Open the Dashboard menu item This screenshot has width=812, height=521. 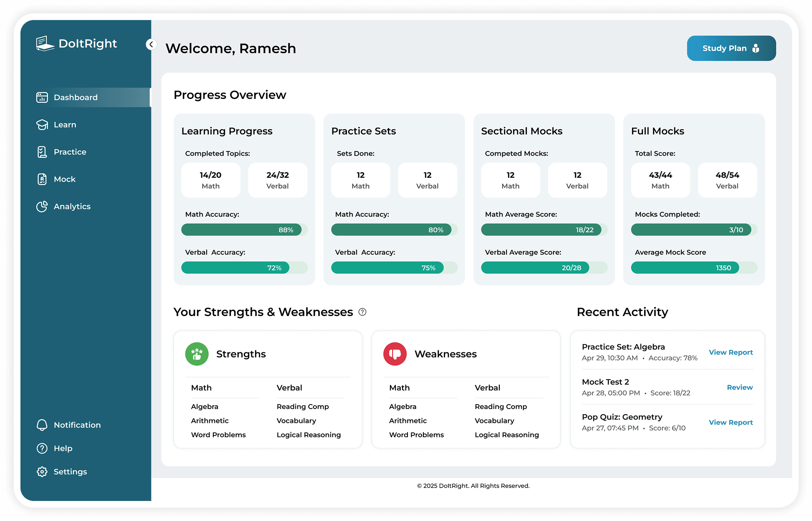76,97
